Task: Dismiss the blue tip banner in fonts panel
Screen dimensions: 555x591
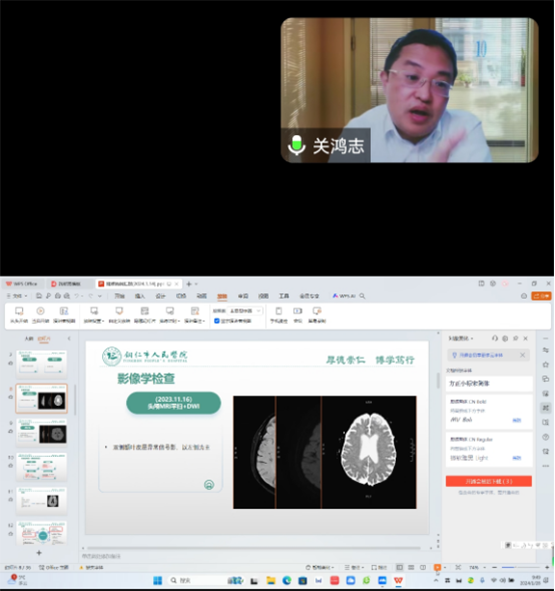Action: (x=522, y=355)
